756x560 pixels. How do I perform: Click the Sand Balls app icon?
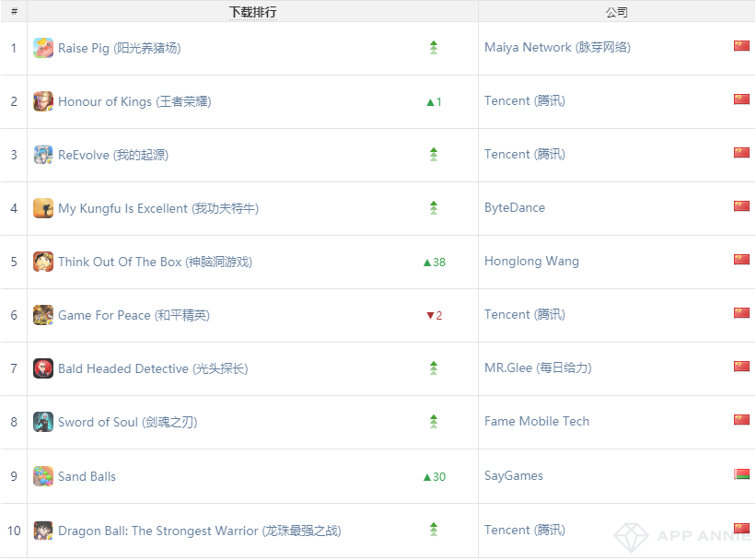click(43, 476)
